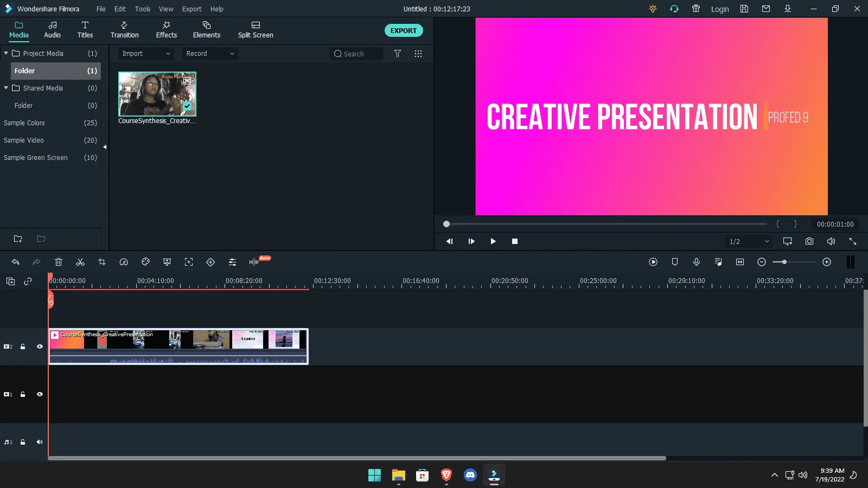The image size is (868, 488).
Task: Toggle the lock on video track 1
Action: pyautogui.click(x=23, y=394)
